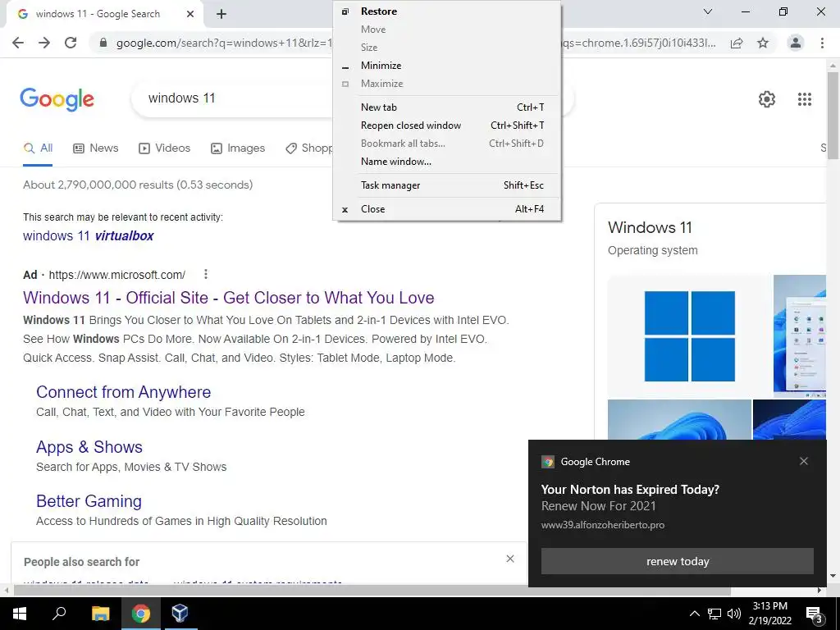Click the horizontal scrollbar thumb
Screen dimensions: 840x630
coord(372,591)
